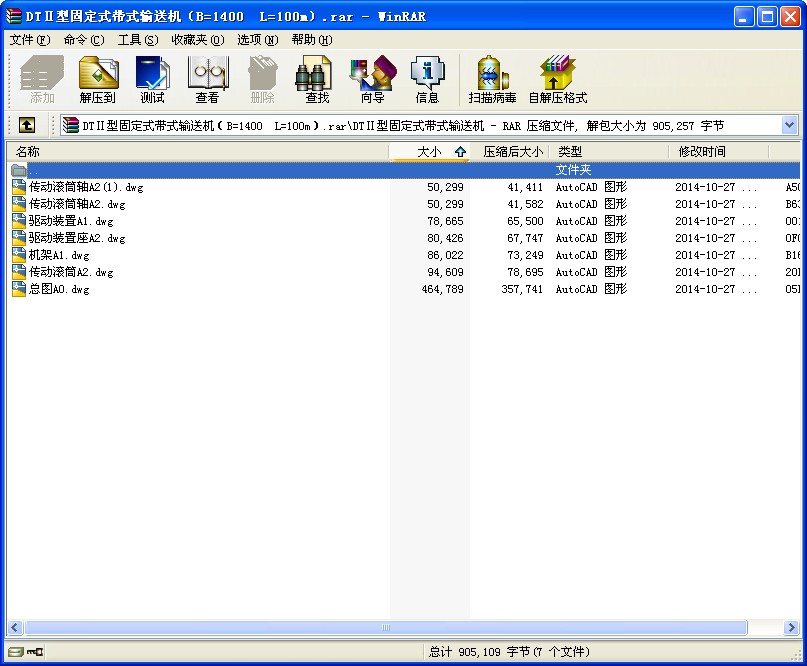This screenshot has height=666, width=807.
Task: Select the file 传动滚筒A2.dwg
Action: pyautogui.click(x=71, y=272)
